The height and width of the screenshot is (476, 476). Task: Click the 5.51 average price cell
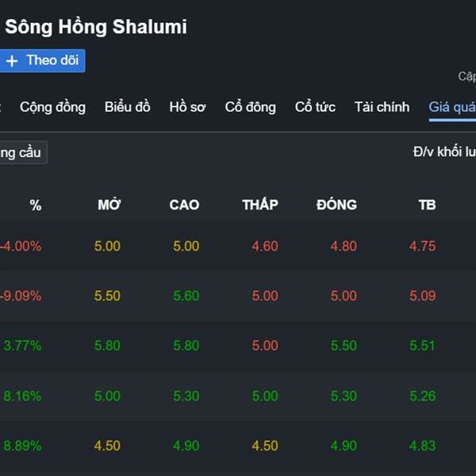(x=423, y=346)
